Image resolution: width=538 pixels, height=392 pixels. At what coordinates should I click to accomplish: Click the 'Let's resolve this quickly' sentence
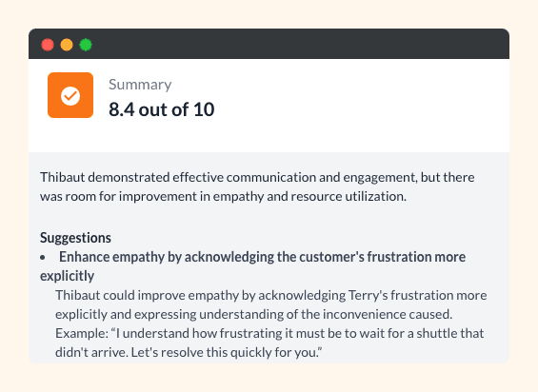[x=227, y=352]
